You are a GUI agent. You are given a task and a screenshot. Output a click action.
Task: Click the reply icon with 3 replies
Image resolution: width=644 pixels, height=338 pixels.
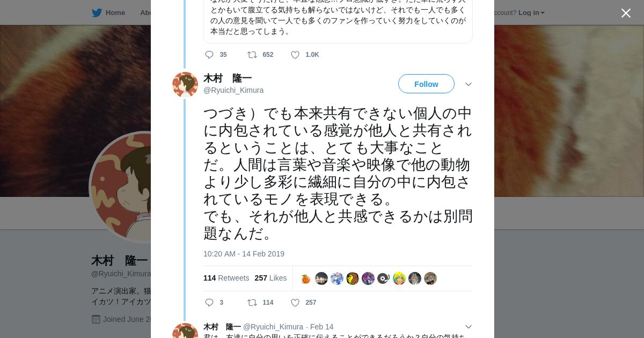point(209,303)
